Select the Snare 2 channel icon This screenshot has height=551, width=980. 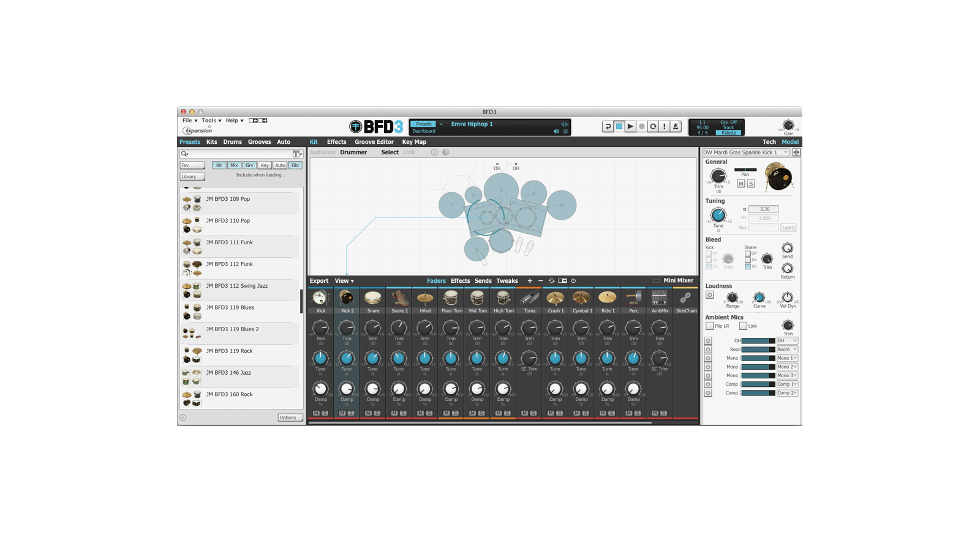pyautogui.click(x=399, y=298)
